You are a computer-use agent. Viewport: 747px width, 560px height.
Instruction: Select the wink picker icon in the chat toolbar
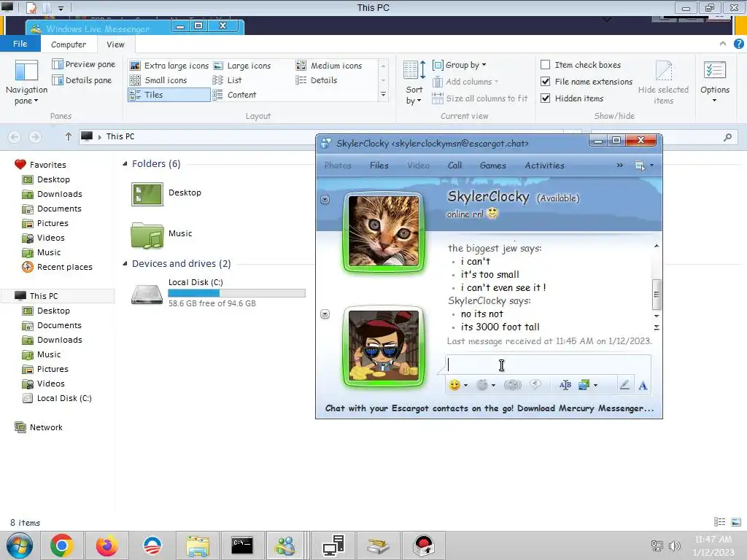point(482,385)
